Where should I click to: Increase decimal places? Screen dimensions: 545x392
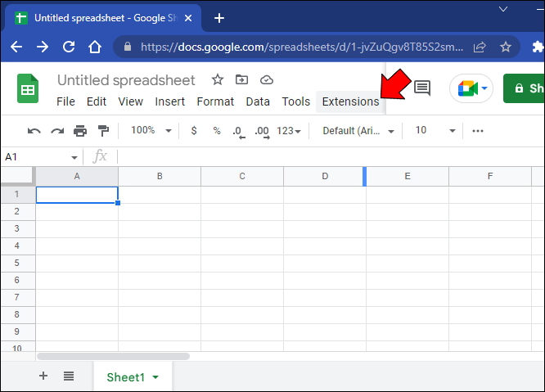coord(263,132)
